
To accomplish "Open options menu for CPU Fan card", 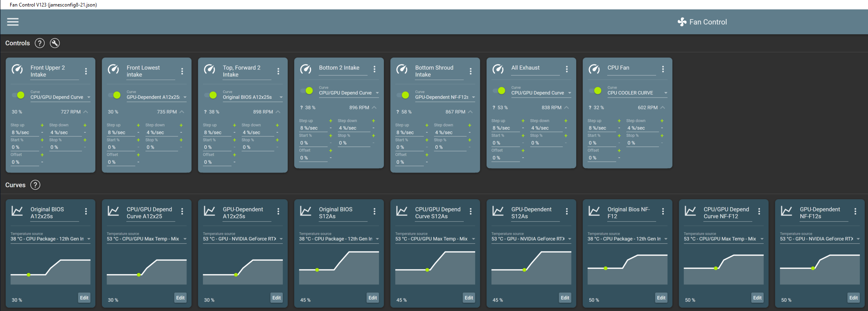I will coord(663,69).
